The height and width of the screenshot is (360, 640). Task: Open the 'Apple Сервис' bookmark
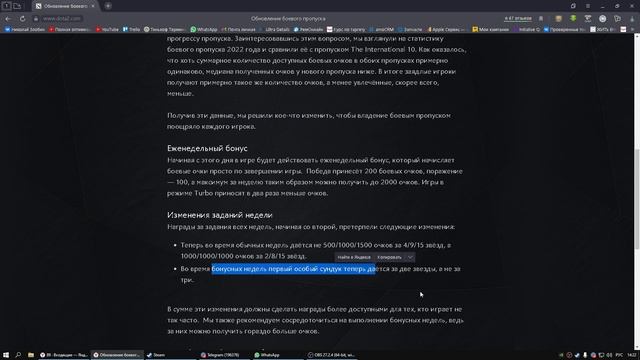point(445,29)
